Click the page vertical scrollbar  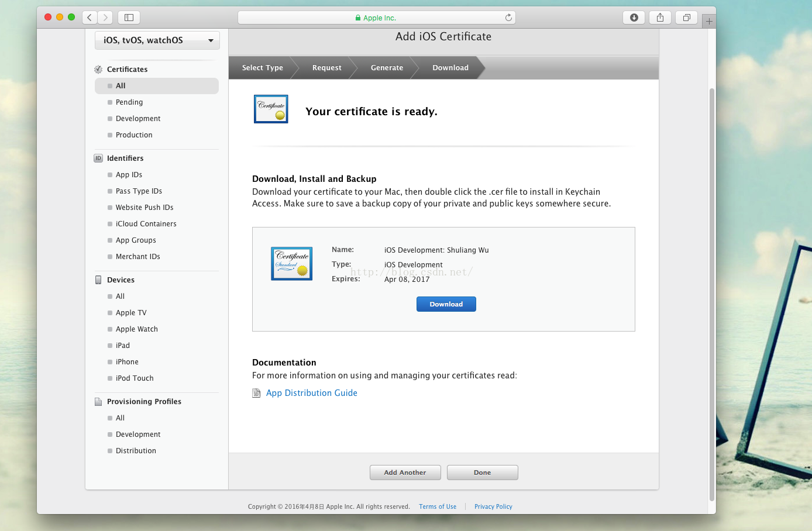(x=712, y=294)
